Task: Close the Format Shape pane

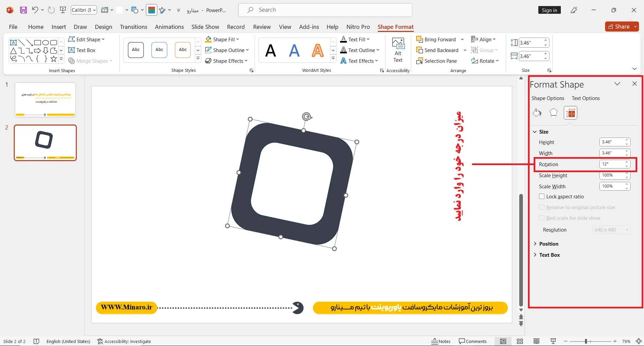Action: click(634, 84)
